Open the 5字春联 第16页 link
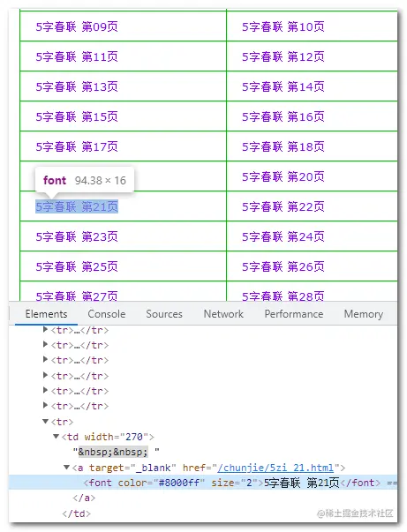 coord(283,116)
